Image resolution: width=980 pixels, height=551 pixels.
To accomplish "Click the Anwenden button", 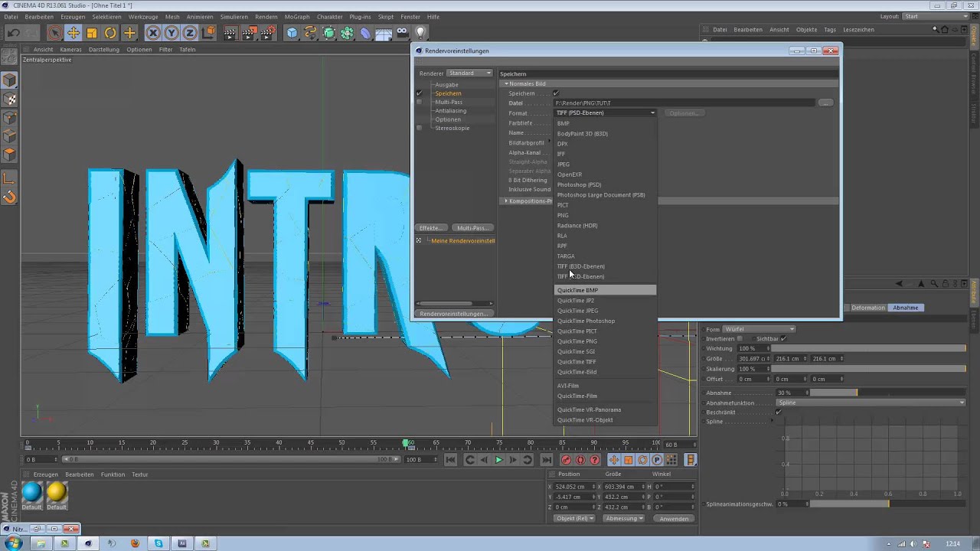I will coord(674,518).
